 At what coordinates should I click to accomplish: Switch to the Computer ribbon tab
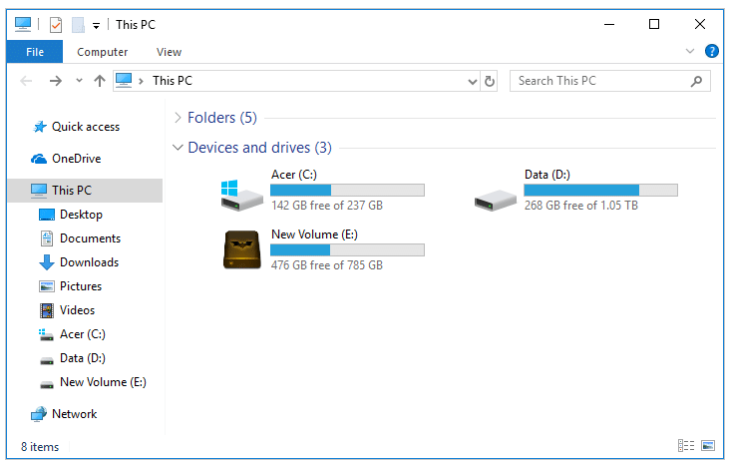point(102,52)
